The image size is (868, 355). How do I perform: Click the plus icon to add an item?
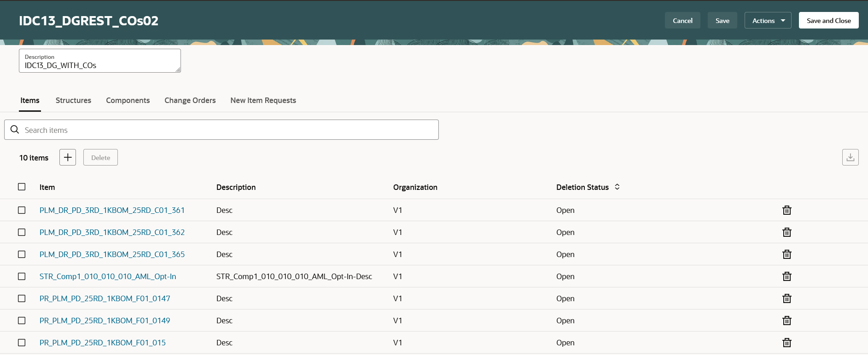click(68, 157)
